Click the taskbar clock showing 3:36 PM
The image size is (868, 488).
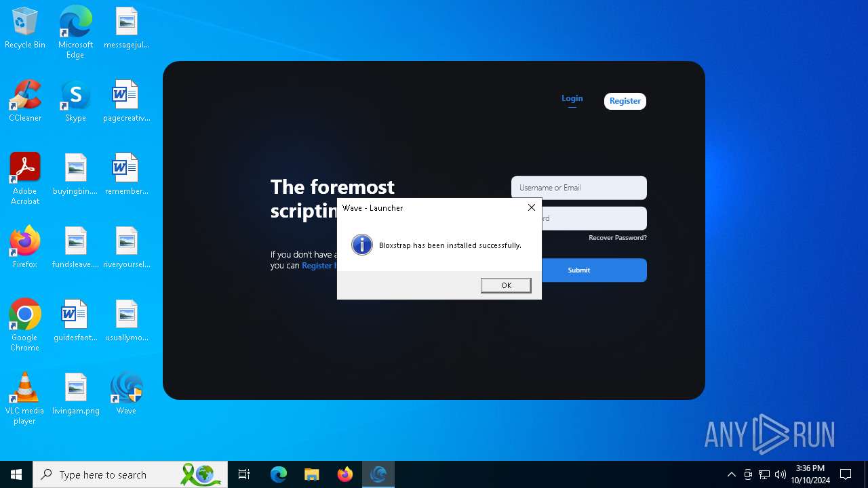point(810,474)
